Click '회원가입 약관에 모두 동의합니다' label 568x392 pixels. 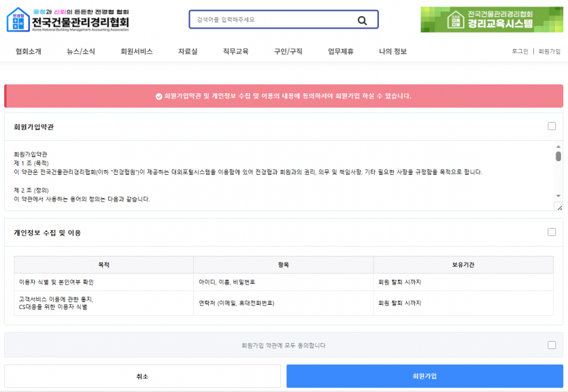pyautogui.click(x=283, y=345)
